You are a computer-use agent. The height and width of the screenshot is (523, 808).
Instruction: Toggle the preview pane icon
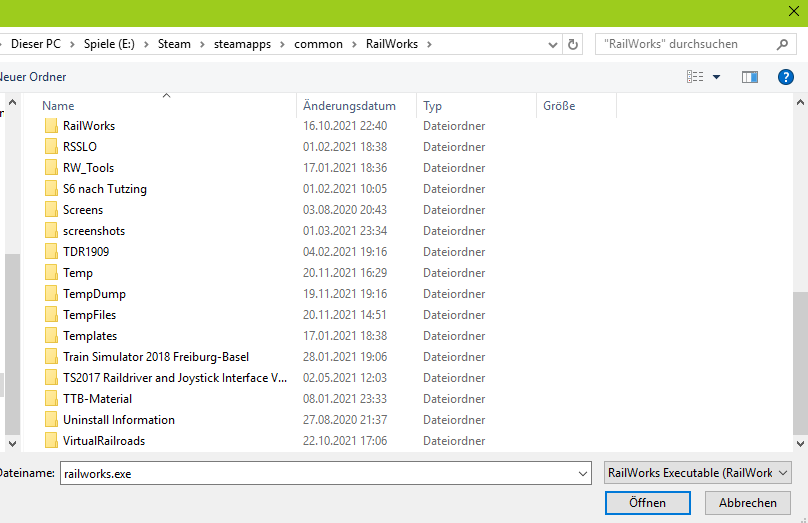coord(750,77)
